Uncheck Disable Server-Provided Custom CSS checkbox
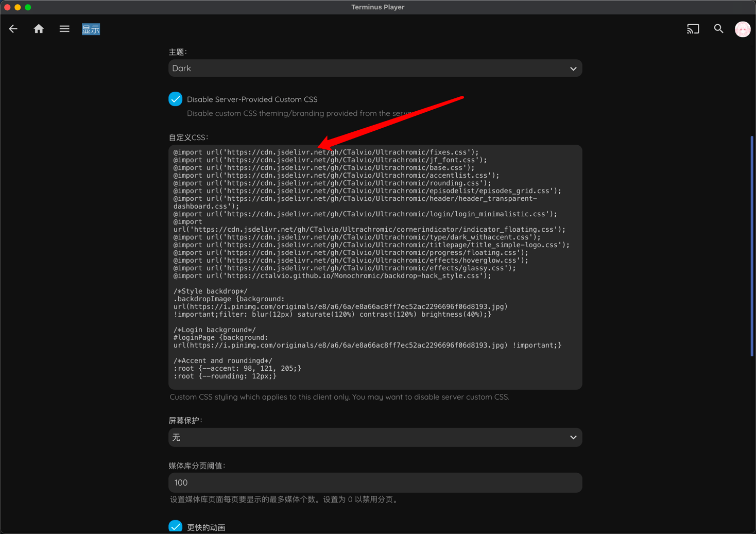 coord(176,99)
